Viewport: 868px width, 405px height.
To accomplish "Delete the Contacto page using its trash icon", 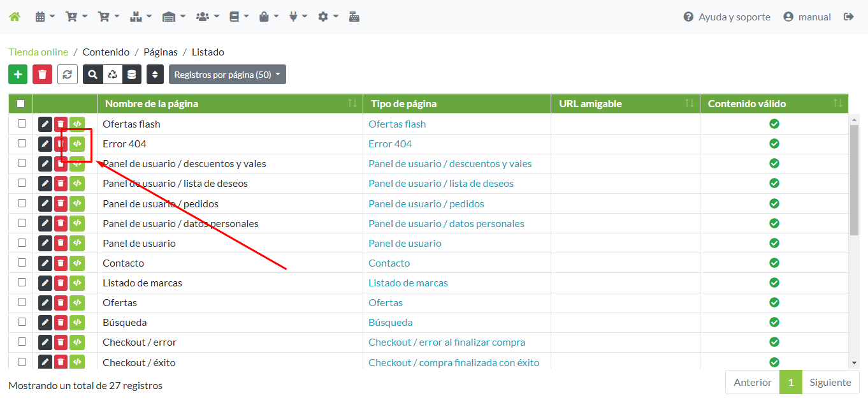I will 61,263.
